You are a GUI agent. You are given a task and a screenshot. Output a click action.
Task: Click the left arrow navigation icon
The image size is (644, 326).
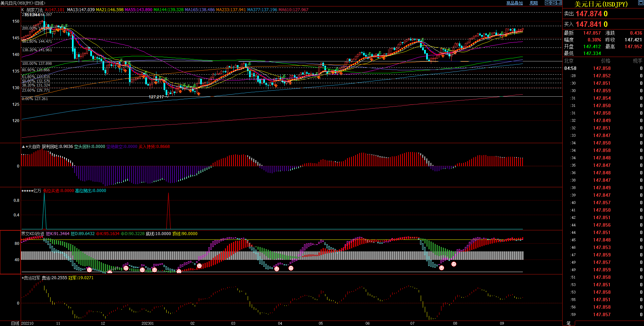pyautogui.click(x=547, y=3)
